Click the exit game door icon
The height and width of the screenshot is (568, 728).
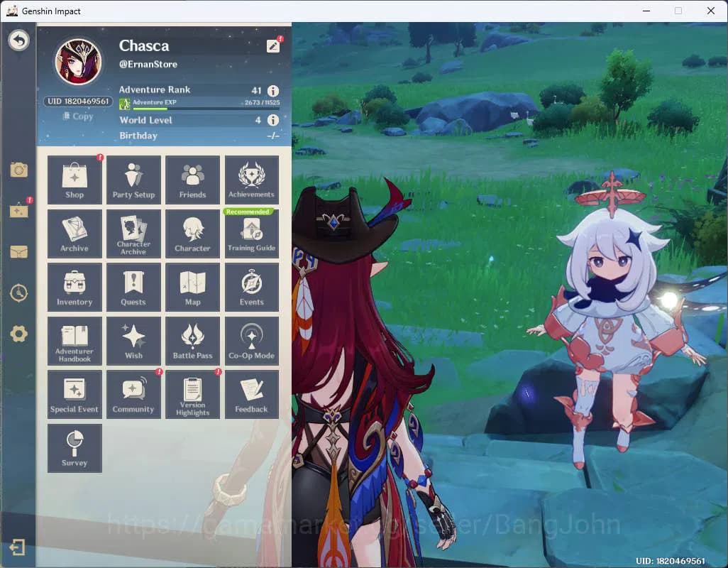(x=17, y=547)
